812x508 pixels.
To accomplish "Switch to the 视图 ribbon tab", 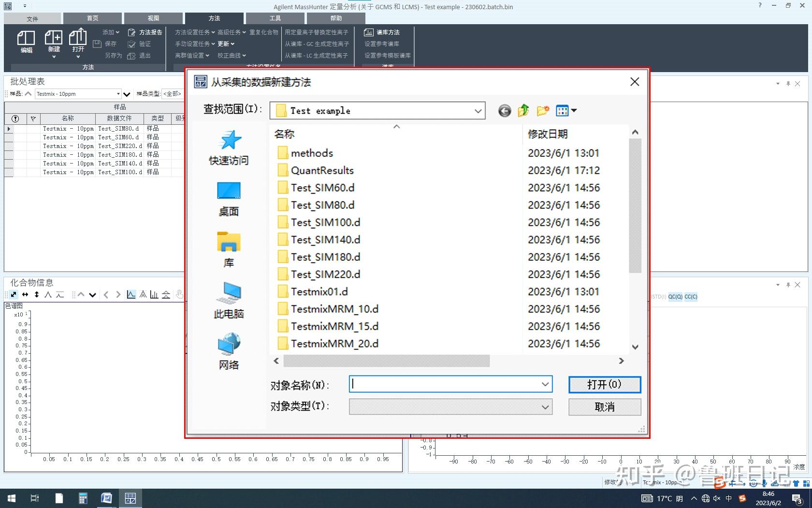I will [153, 18].
